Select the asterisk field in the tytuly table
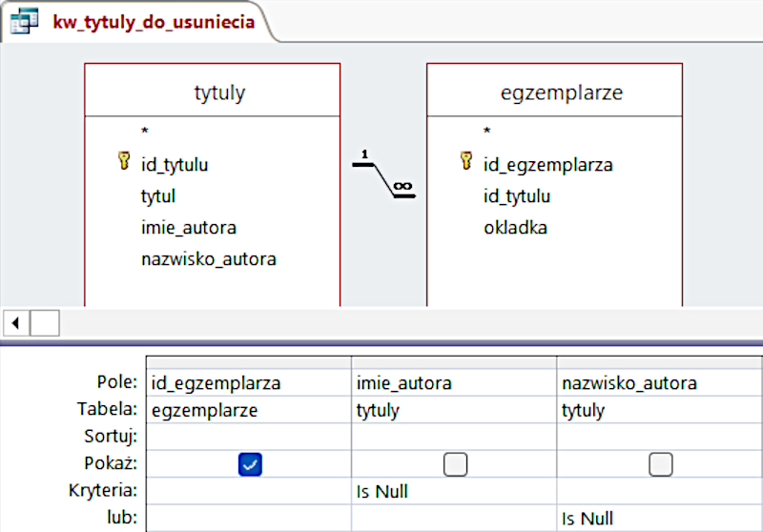The height and width of the screenshot is (532, 763). coord(145,132)
